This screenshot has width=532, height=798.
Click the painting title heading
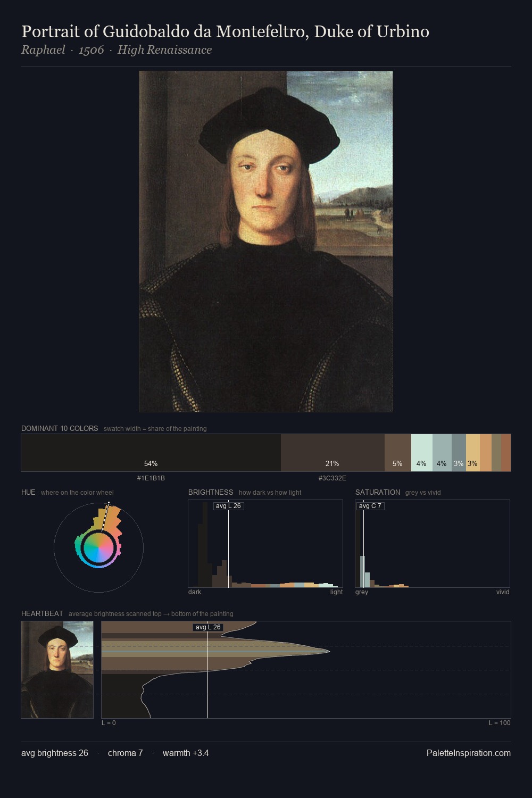(x=225, y=31)
